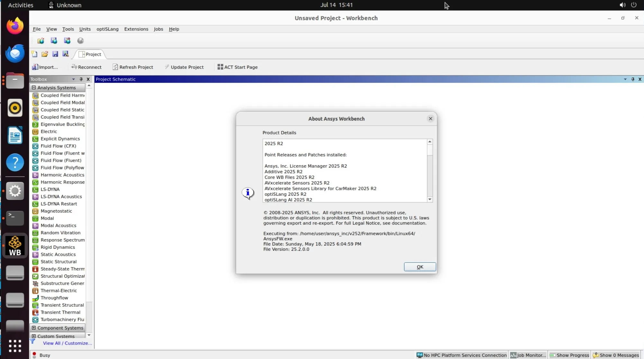Open the optiSLang menu
Screen dimensions: 644x359
107,29
